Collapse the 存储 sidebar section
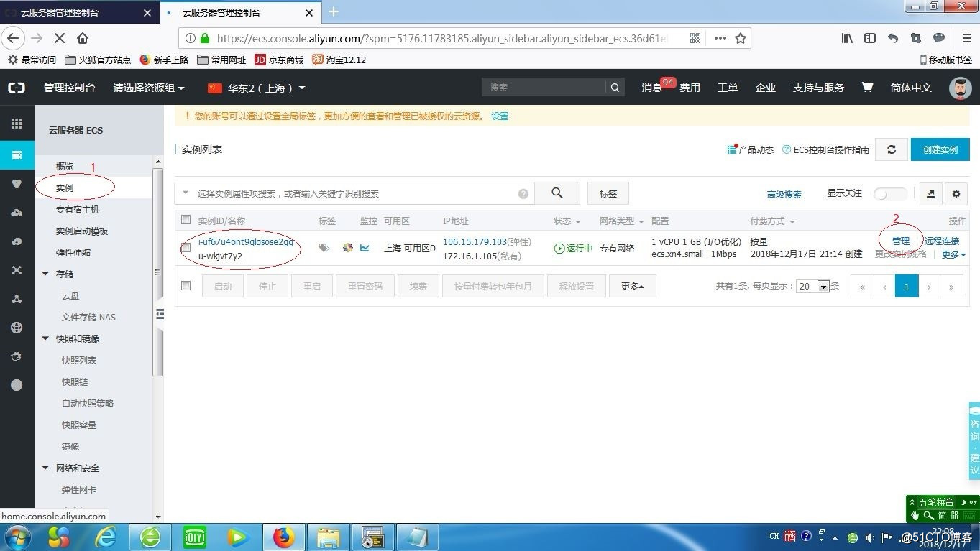Screen dimensions: 980x551 coord(45,274)
